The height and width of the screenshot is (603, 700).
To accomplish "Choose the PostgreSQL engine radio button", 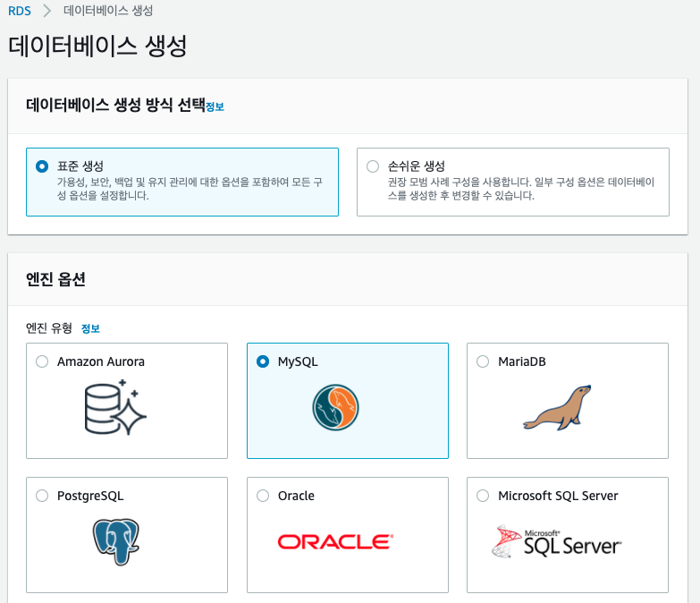I will click(42, 496).
